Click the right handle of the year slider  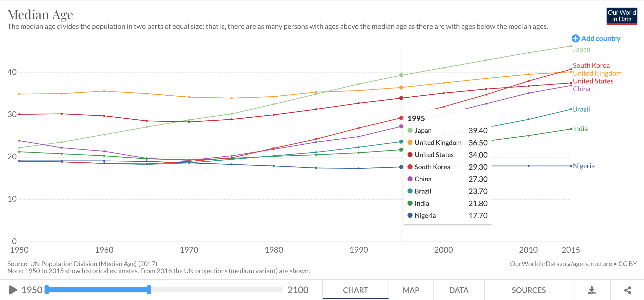point(149,290)
